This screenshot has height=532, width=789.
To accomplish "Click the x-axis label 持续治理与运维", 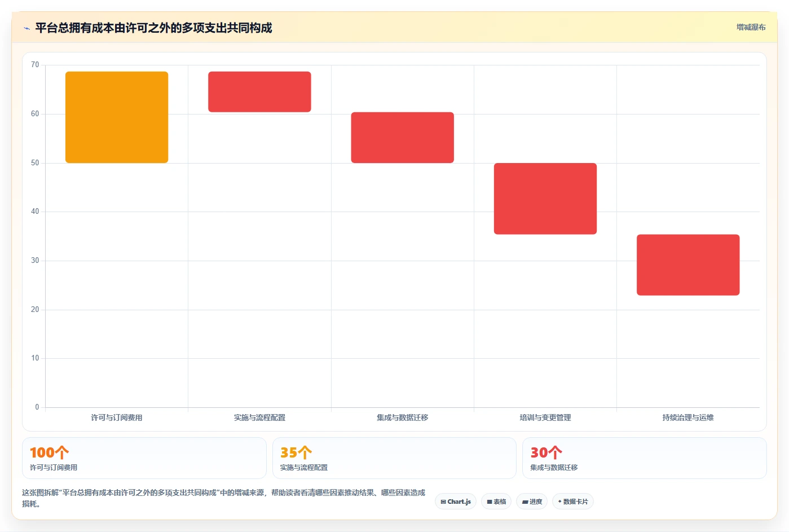I will 688,417.
